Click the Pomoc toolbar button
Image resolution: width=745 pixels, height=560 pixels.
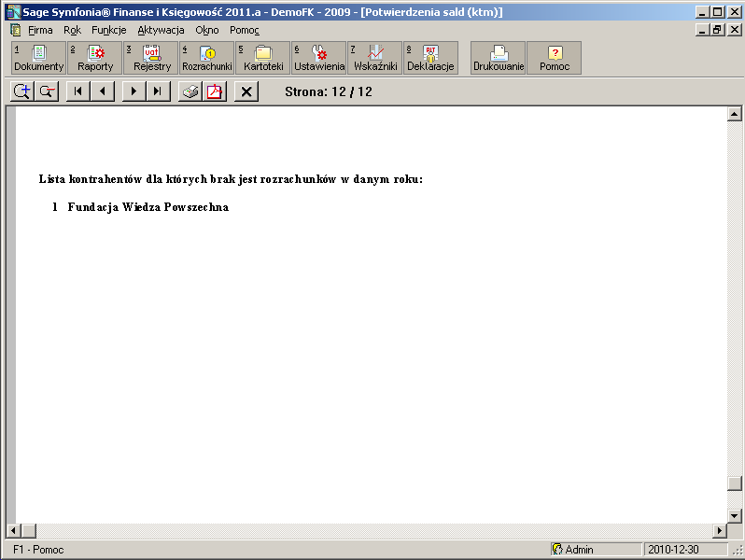click(555, 58)
